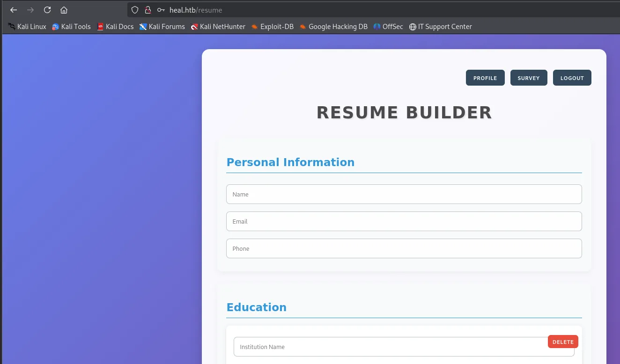
Task: Click the PROFILE button
Action: pyautogui.click(x=485, y=78)
